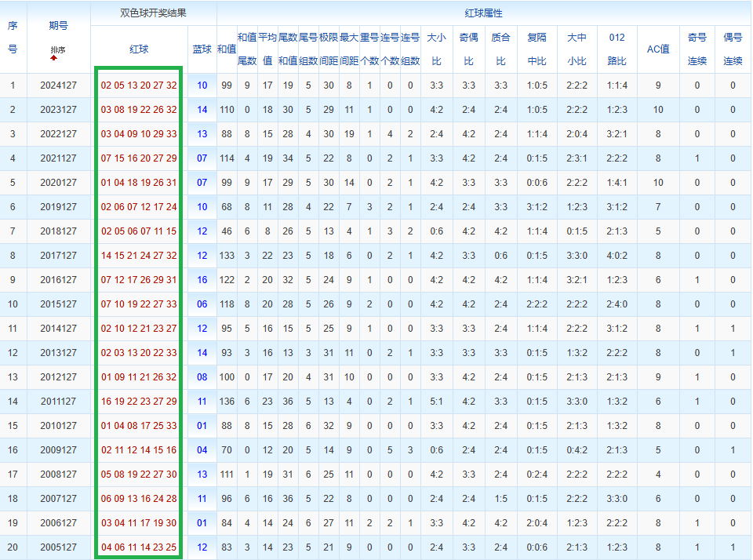This screenshot has height=560, width=753.
Task: Click red balls 02 10 12 21 23 27
Action: pyautogui.click(x=139, y=329)
